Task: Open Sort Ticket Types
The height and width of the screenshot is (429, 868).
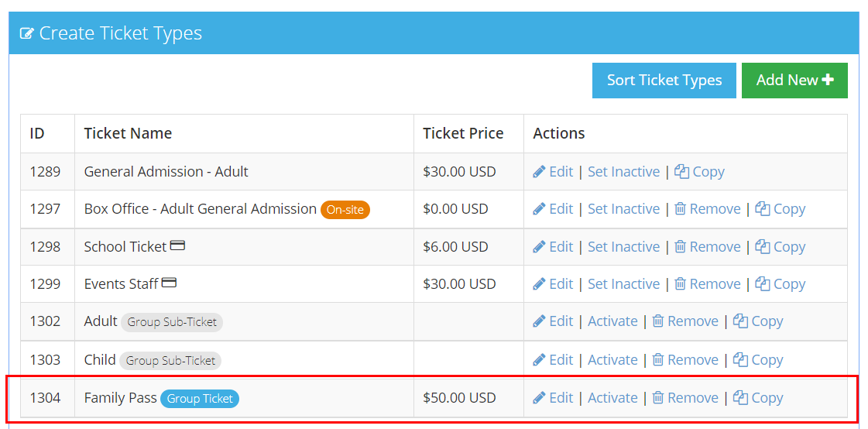Action: (664, 81)
